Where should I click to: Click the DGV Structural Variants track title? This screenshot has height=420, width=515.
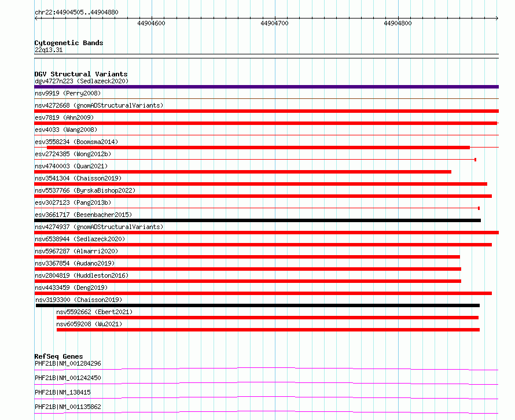[81, 74]
